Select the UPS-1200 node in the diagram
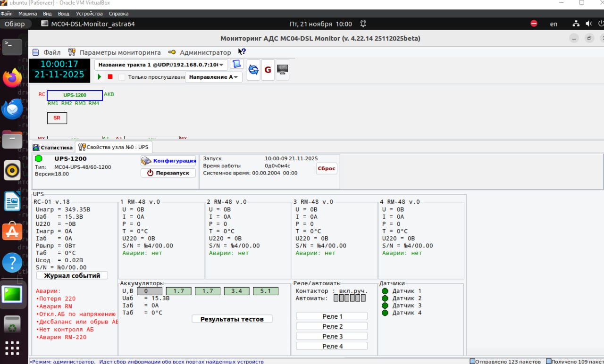Image resolution: width=604 pixels, height=364 pixels. tap(75, 95)
